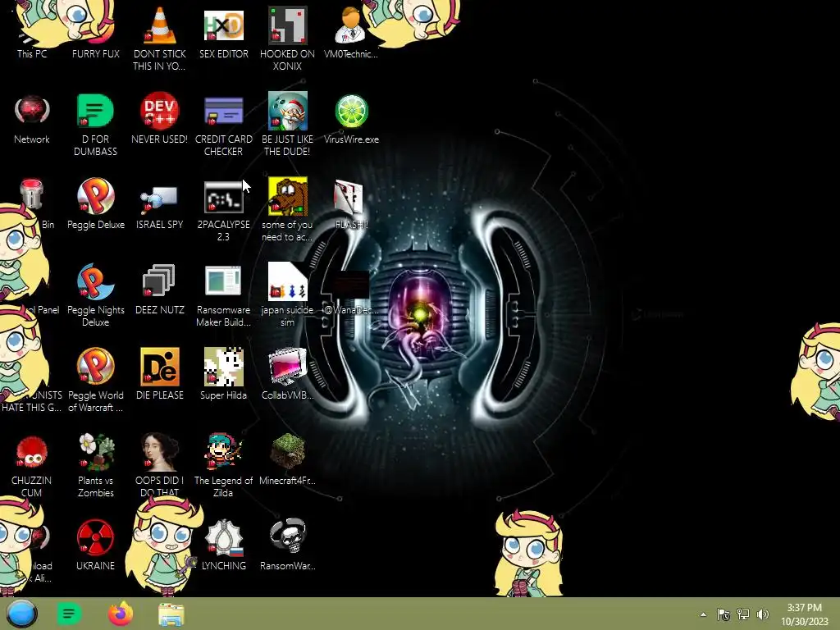
Task: Open the D FOR DUMBASS shortcut
Action: pos(95,125)
